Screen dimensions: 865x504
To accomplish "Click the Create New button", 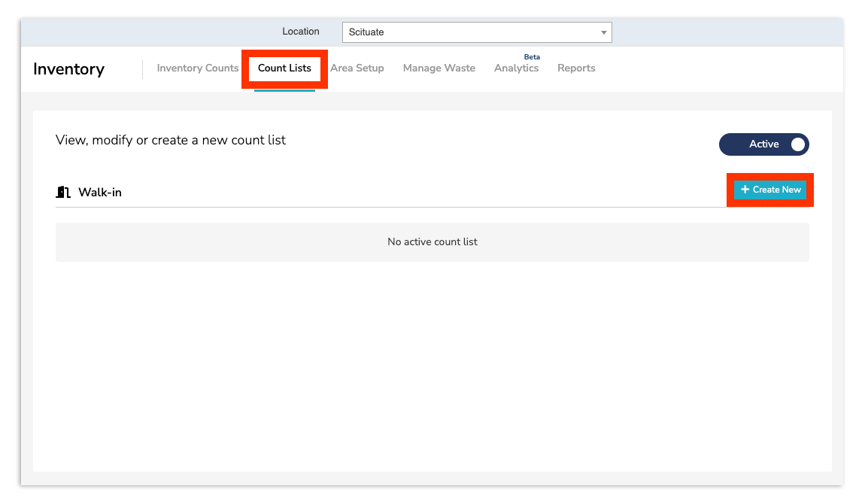I will (x=770, y=190).
